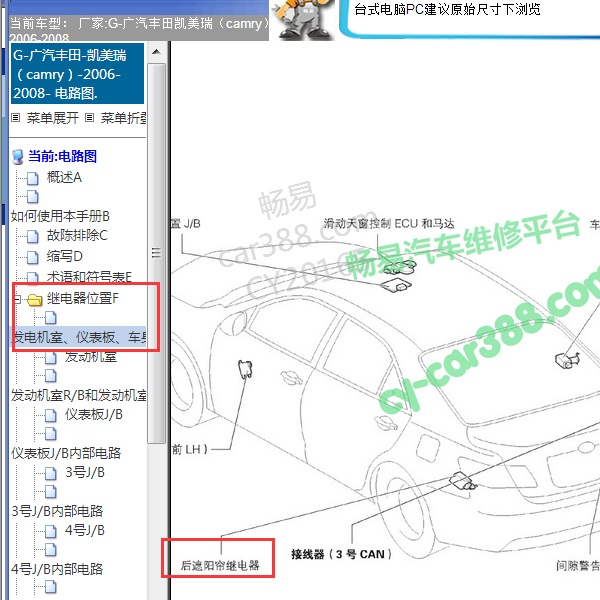
Task: Open 4号J/B内部电路 entry
Action: pyautogui.click(x=57, y=569)
